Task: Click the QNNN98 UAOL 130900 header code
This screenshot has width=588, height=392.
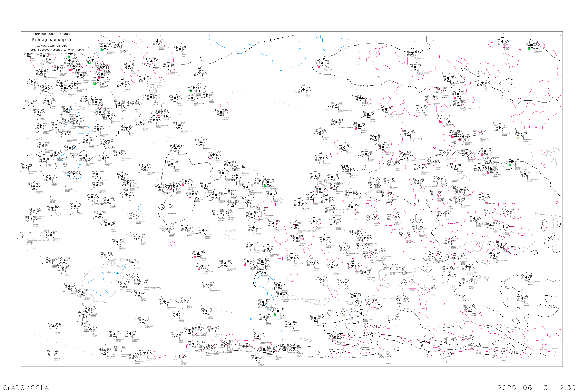Action: pyautogui.click(x=53, y=34)
